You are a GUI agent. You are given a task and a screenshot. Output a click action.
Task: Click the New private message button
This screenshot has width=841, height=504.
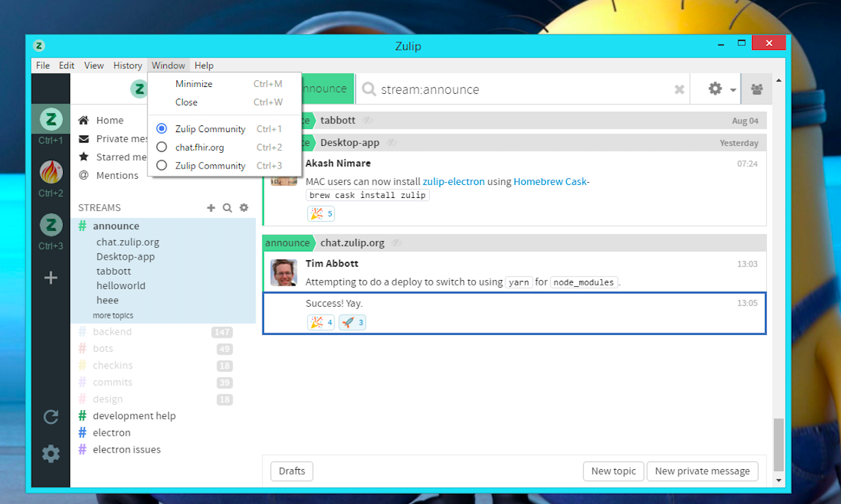703,471
